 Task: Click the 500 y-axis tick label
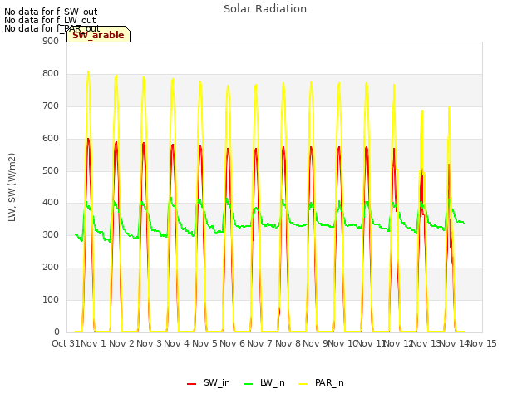[51, 170]
